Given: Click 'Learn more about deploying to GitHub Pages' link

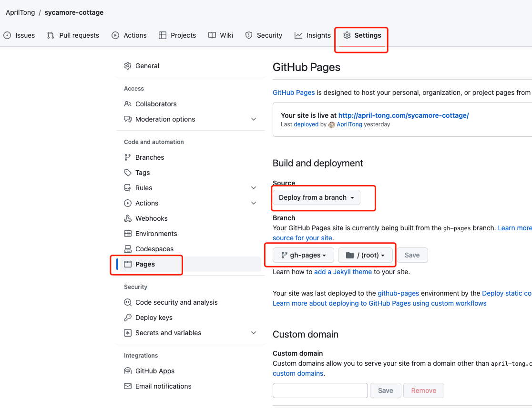Looking at the screenshot, I should click(x=379, y=303).
